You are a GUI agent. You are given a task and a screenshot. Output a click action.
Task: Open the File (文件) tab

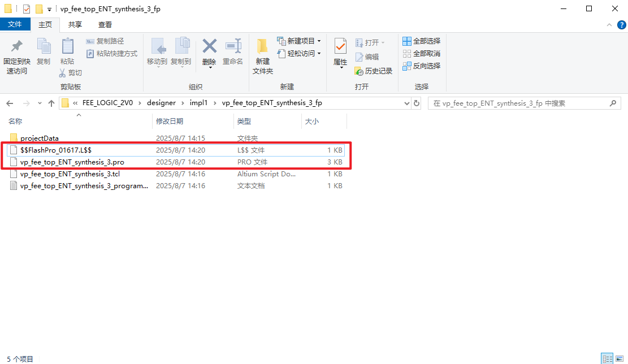[x=15, y=24]
